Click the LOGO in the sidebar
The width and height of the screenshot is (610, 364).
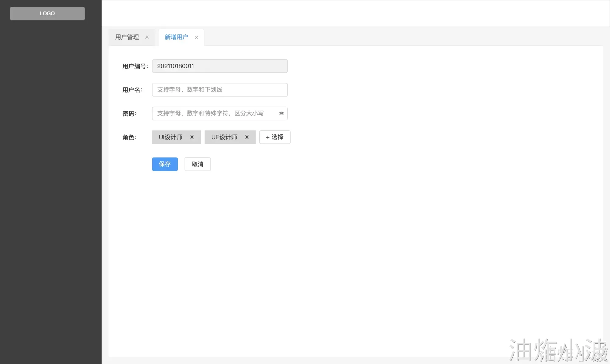[x=47, y=13]
